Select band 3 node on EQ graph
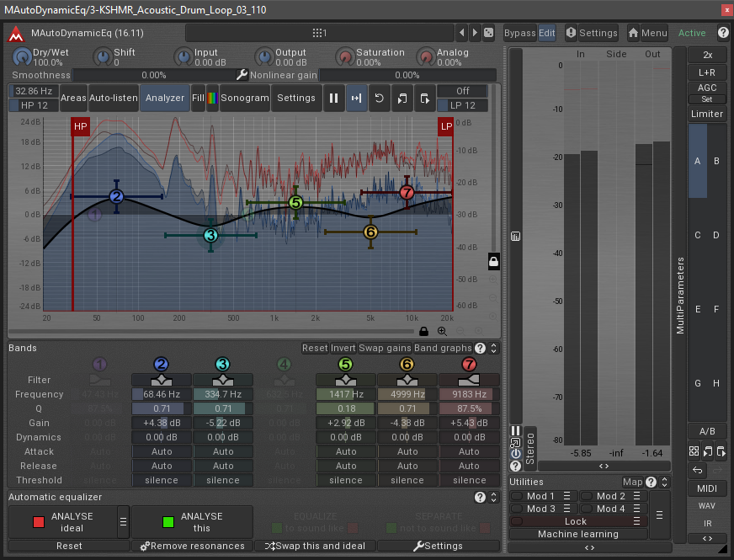The width and height of the screenshot is (734, 560). (210, 236)
